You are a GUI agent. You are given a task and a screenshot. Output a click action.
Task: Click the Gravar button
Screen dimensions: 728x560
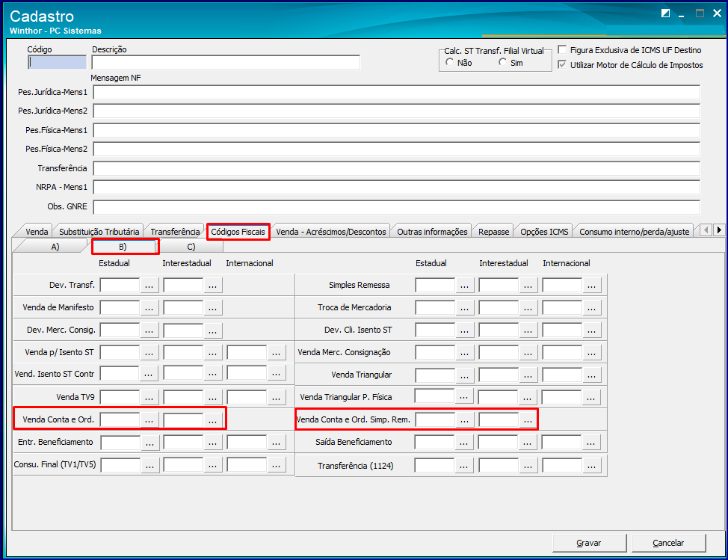pyautogui.click(x=589, y=543)
